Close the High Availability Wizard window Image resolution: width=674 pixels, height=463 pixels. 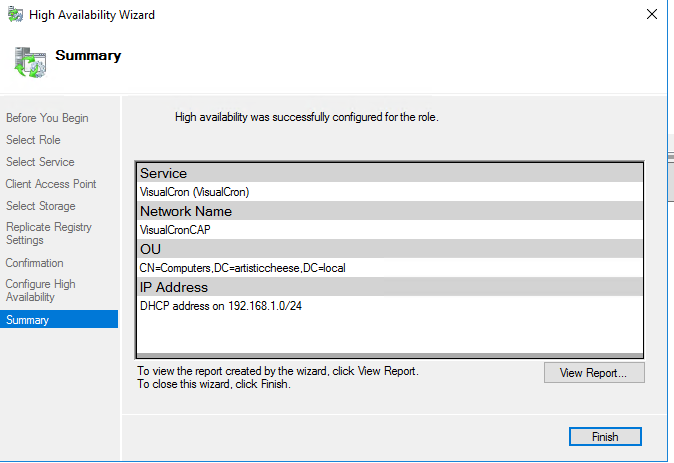pyautogui.click(x=651, y=15)
